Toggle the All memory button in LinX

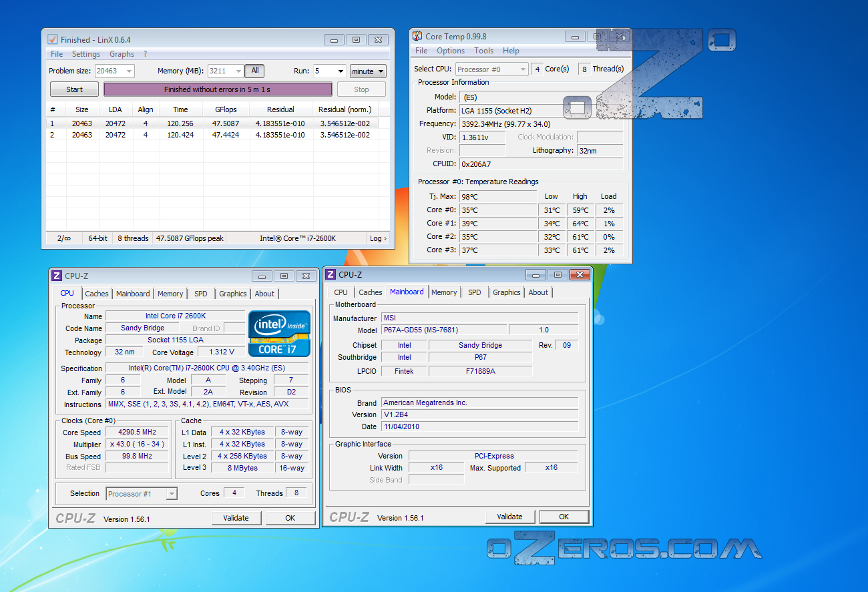(x=255, y=71)
